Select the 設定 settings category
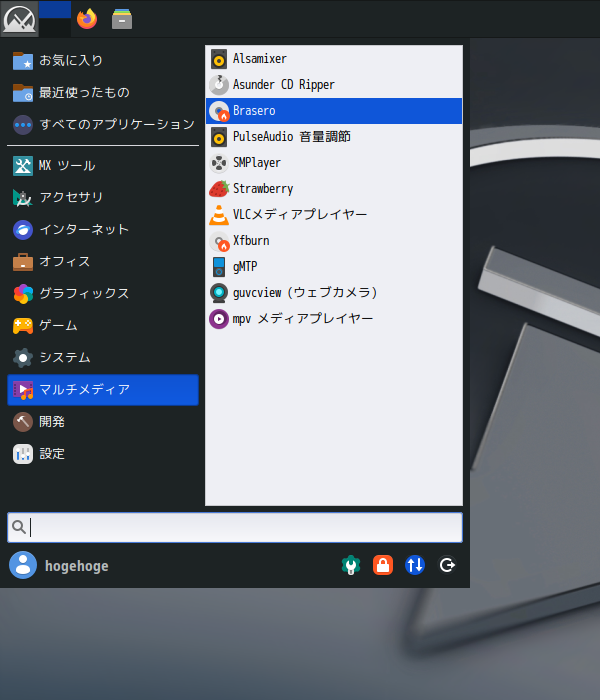 pyautogui.click(x=103, y=454)
